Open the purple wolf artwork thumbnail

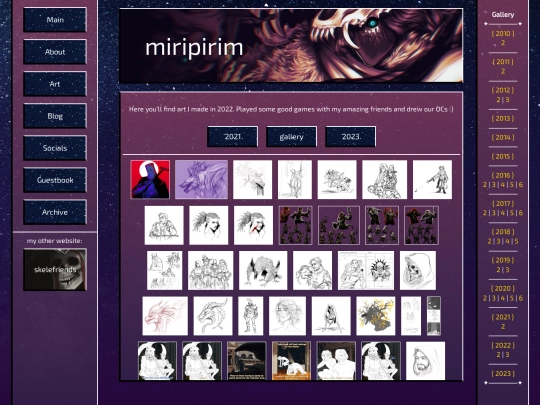201,179
